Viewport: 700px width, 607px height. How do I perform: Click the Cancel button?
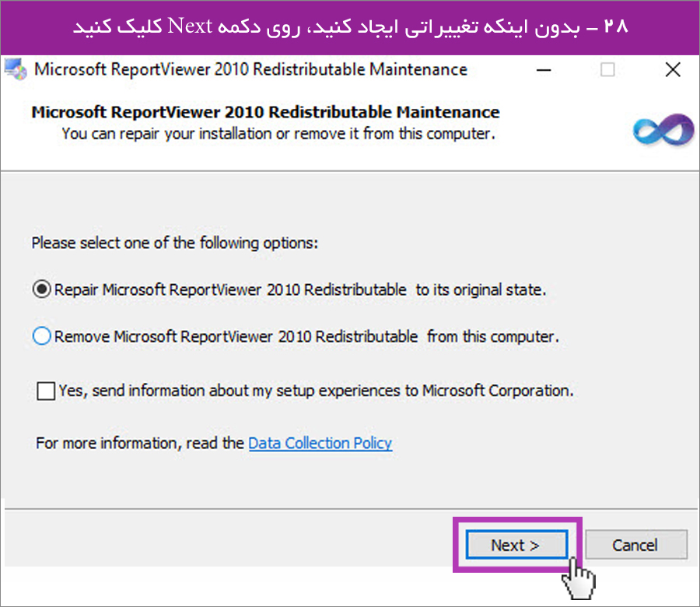(x=635, y=545)
